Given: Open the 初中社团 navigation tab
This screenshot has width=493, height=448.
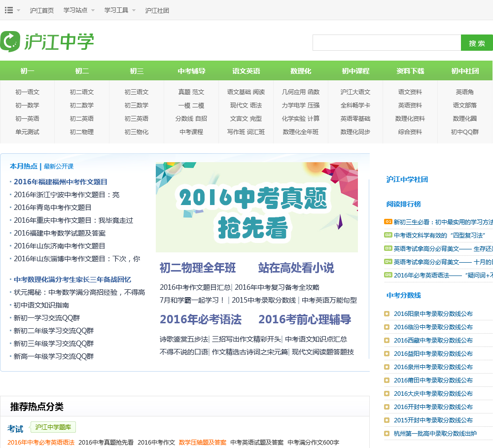Looking at the screenshot, I should tap(465, 71).
